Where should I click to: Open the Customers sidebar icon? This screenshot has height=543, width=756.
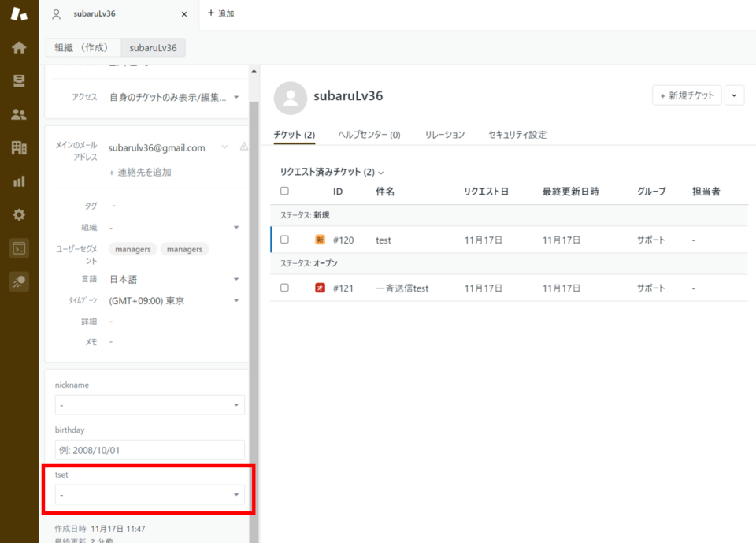[x=19, y=114]
